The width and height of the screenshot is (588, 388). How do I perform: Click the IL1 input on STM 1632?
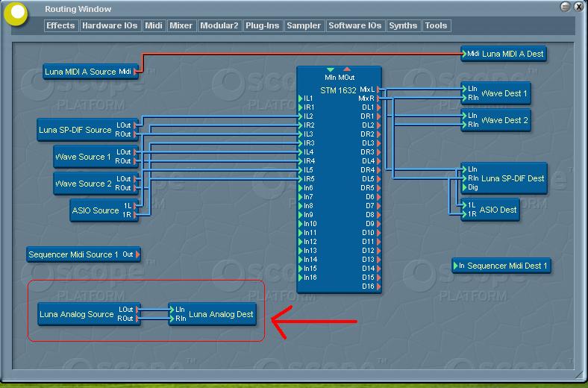click(x=301, y=98)
